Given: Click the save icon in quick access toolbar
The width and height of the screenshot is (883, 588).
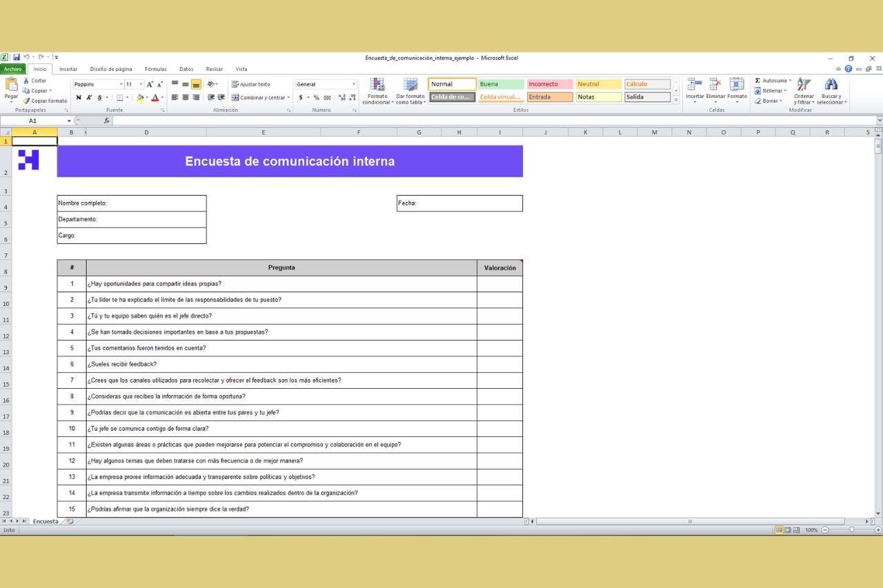Looking at the screenshot, I should [17, 57].
